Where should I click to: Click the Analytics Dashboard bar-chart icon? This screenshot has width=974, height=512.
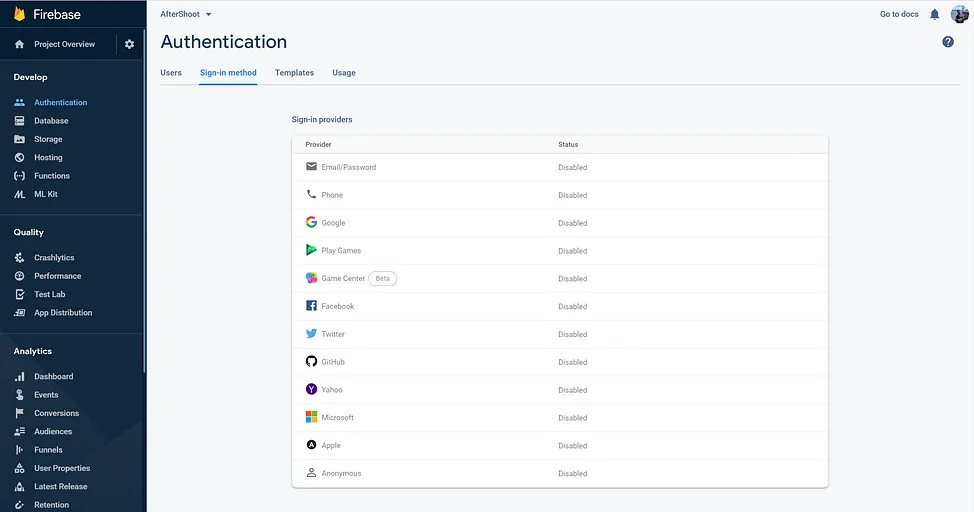click(x=19, y=377)
